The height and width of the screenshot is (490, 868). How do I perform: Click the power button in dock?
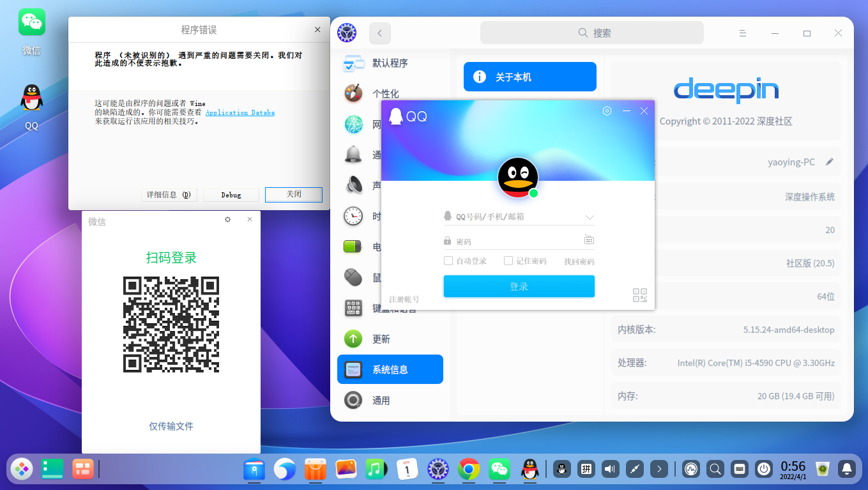(x=764, y=470)
